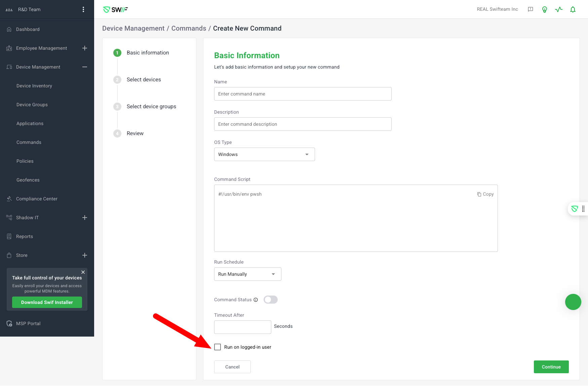Copy the command script

click(x=485, y=194)
